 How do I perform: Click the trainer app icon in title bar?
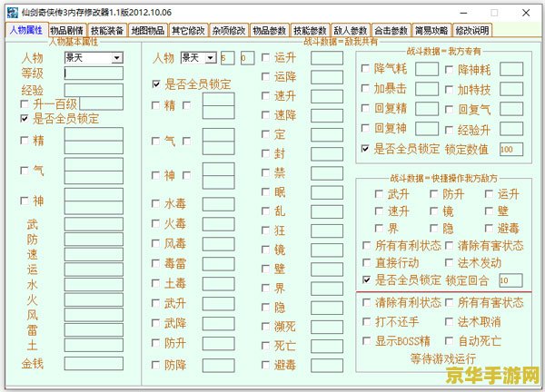pos(13,13)
